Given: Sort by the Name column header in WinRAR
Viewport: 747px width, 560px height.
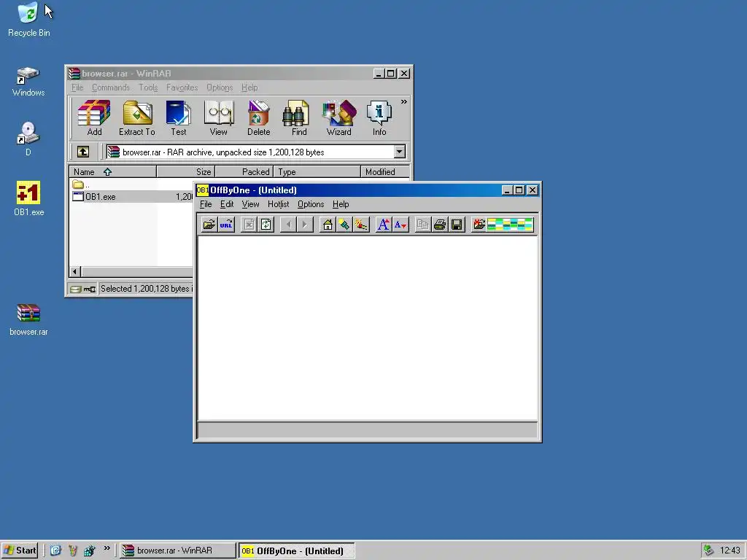Looking at the screenshot, I should [x=113, y=172].
